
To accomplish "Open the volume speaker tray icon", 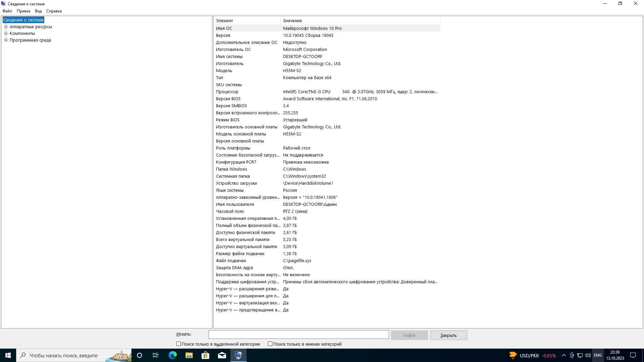I will pos(588,355).
